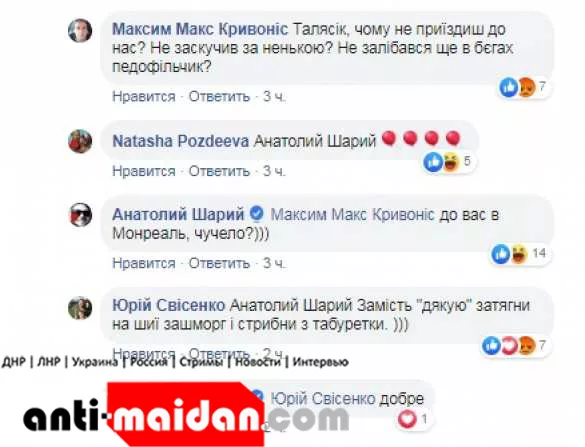Open Максим Макс Кривоніс author name link
The height and width of the screenshot is (447, 585).
pos(200,29)
